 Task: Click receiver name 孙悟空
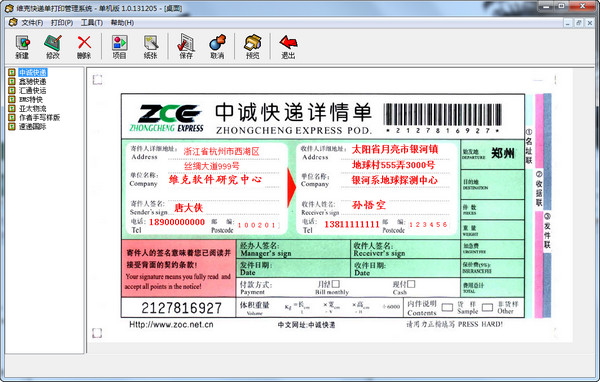click(368, 205)
